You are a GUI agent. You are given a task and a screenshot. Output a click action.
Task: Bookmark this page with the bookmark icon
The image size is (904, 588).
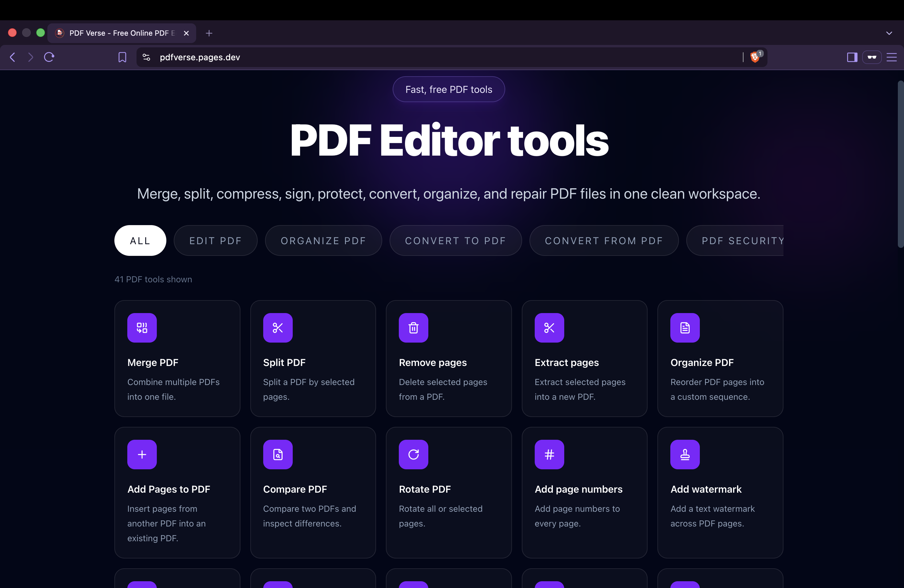(x=122, y=57)
